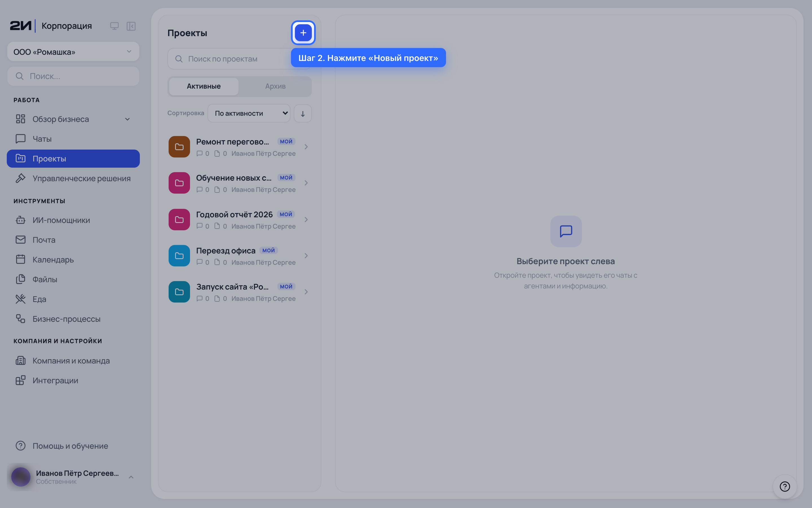The height and width of the screenshot is (508, 812).
Task: Click the МОЙ badge on Обучение новых project
Action: [286, 178]
